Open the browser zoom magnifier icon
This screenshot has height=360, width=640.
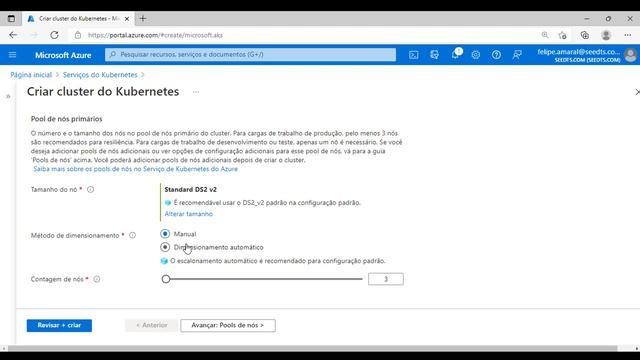point(545,35)
